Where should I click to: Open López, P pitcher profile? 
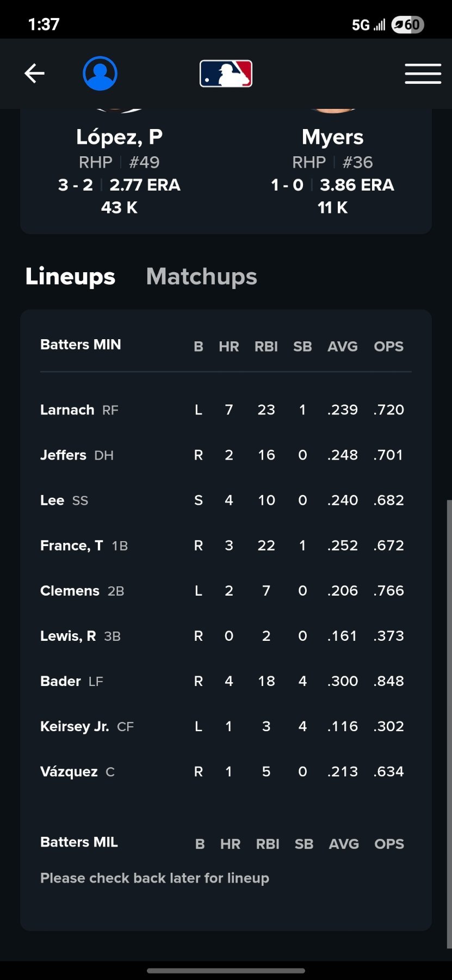(x=119, y=137)
